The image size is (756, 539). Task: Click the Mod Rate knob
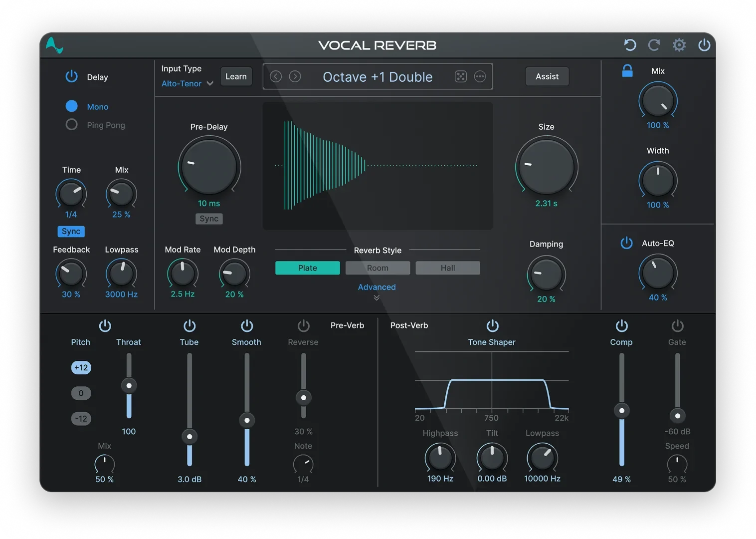(183, 273)
